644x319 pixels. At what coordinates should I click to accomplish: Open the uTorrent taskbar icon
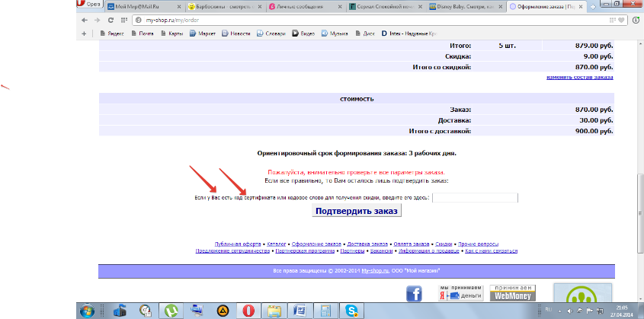coord(170,310)
